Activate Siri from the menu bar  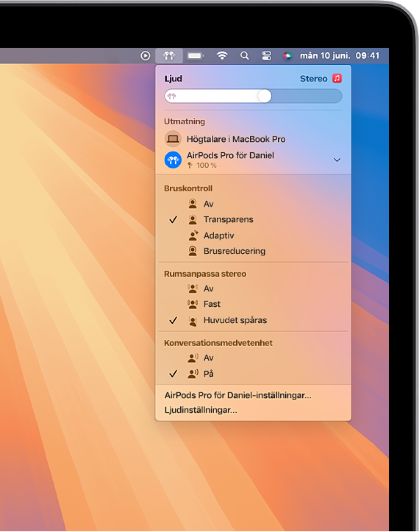[x=287, y=56]
